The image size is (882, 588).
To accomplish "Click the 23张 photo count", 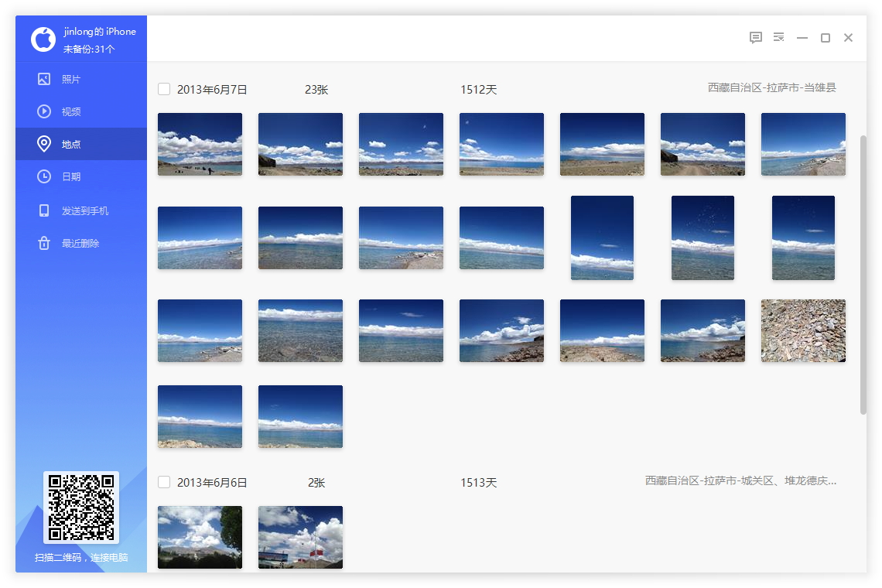I will point(316,90).
